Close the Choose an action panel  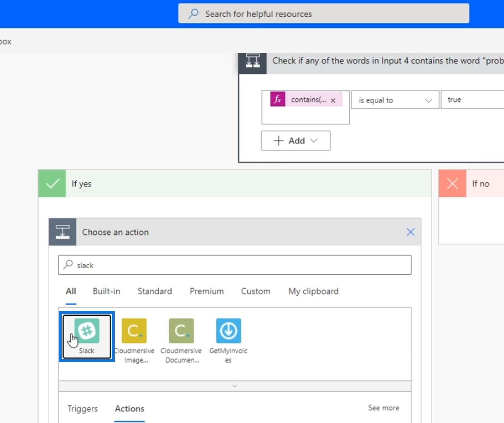410,232
